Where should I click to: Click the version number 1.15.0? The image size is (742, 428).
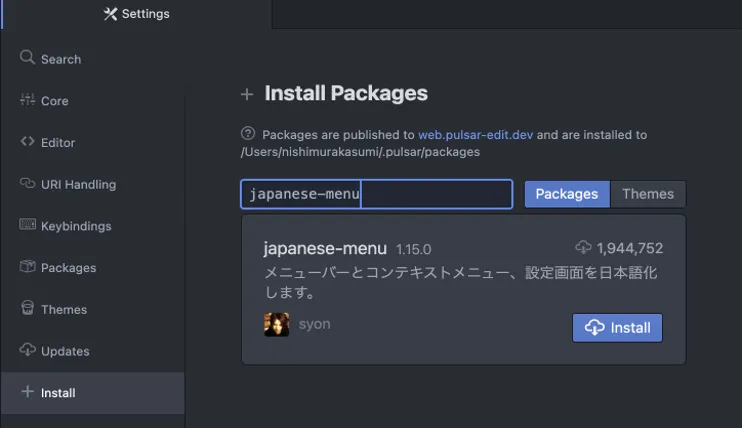click(x=414, y=250)
